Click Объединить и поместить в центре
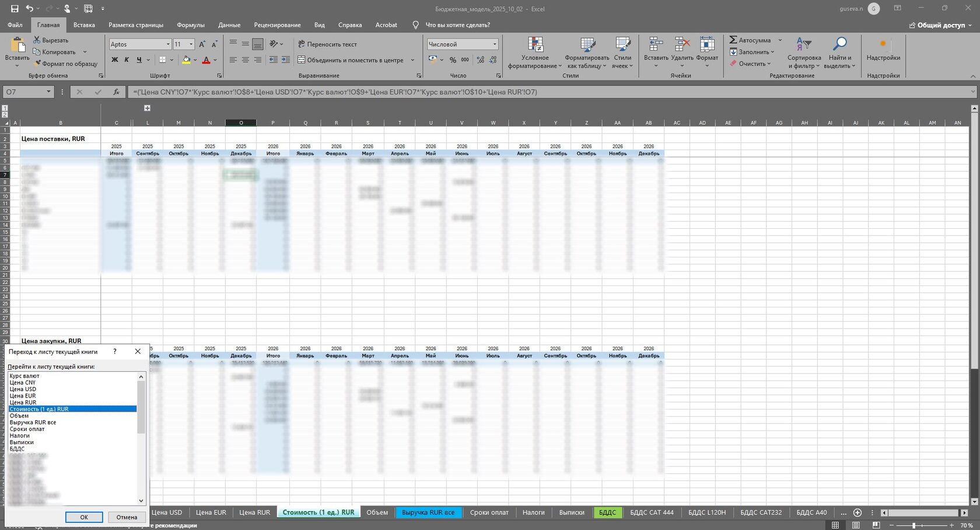This screenshot has height=530, width=980. (351, 60)
